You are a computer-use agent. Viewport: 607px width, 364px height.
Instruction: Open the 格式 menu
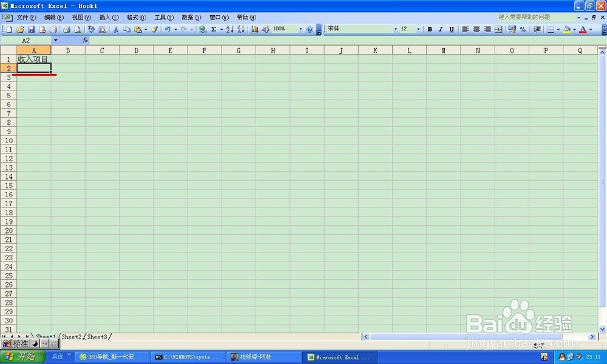point(136,18)
